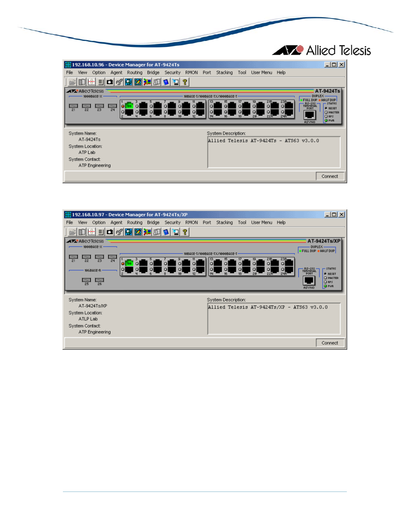This screenshot has width=411, height=532.
Task: Click the lined list icon in 192.168.10.96 window toolbar
Action: [x=100, y=82]
